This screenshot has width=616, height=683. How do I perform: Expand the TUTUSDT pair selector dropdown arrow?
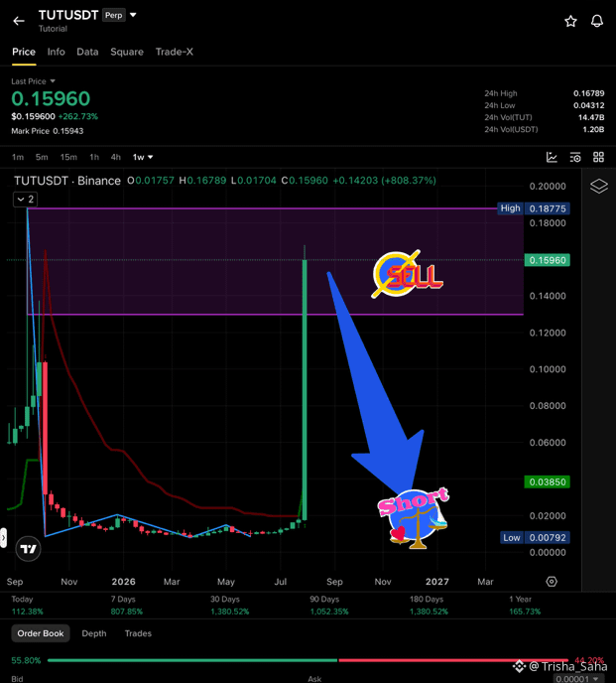(x=133, y=15)
